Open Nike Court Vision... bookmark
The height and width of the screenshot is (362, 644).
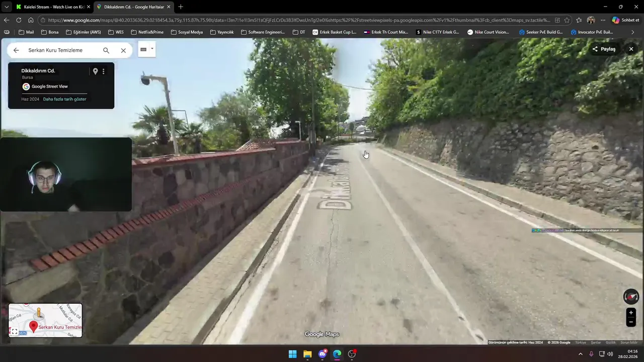click(488, 32)
